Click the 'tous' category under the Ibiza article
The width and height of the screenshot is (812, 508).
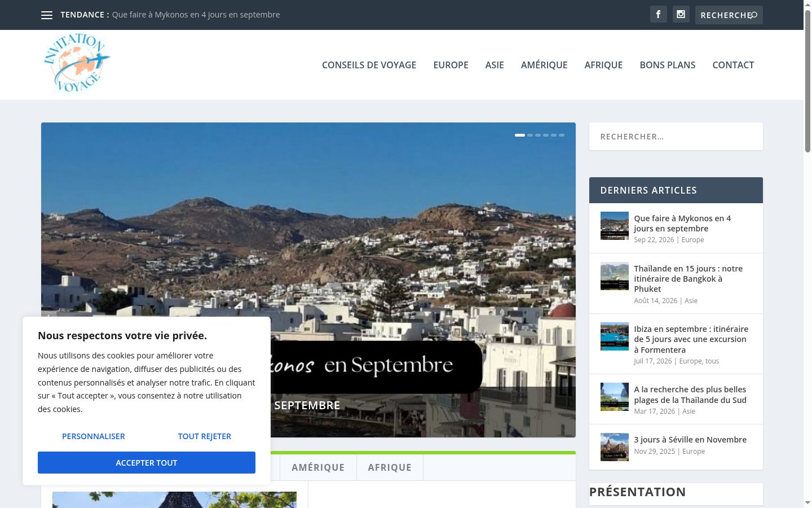tap(712, 361)
